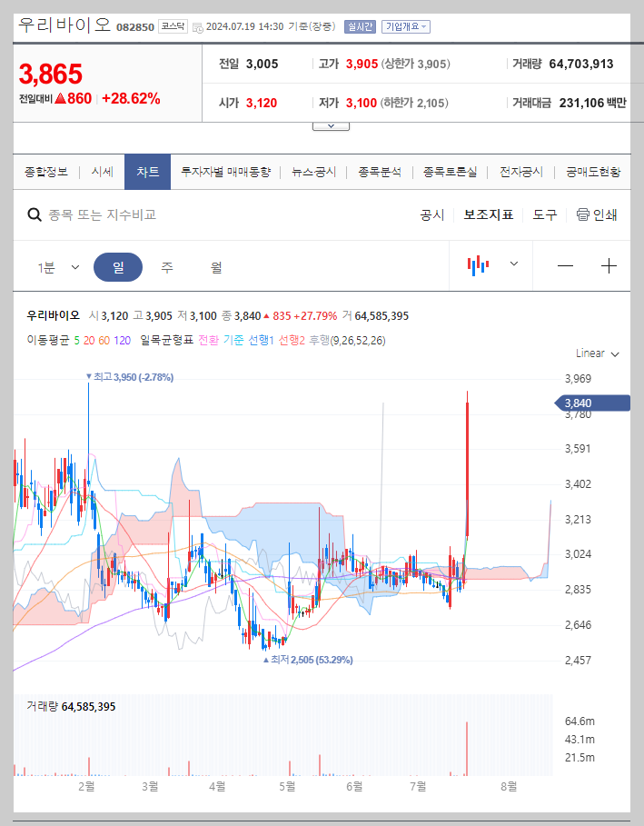Toggle the 실시간 realtime badge
Viewport: 644px width, 826px height.
click(360, 26)
